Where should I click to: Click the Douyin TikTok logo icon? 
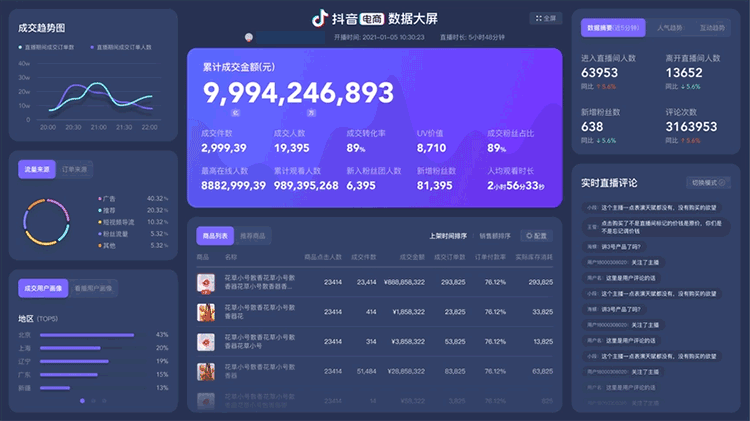point(319,18)
